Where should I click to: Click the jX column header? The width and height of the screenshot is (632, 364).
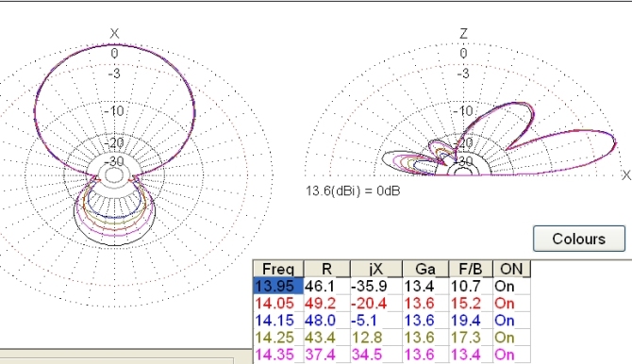(x=376, y=269)
